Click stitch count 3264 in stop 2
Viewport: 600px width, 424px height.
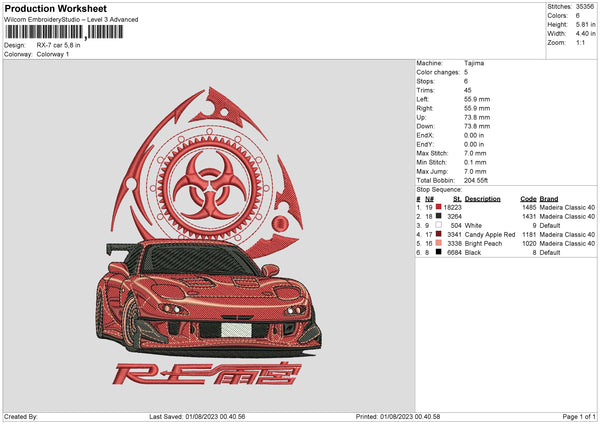tap(454, 217)
